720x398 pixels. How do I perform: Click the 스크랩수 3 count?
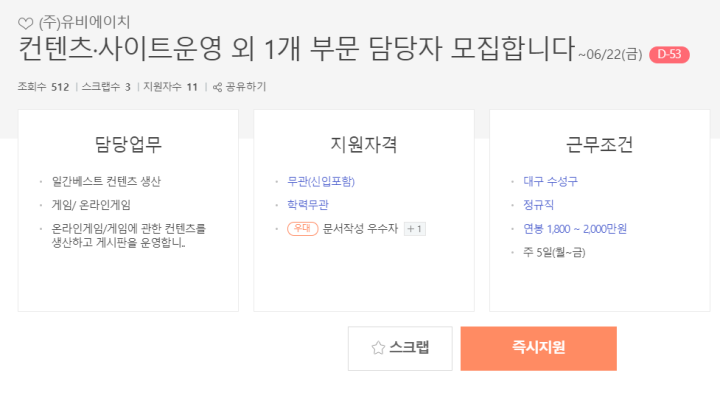[106, 87]
